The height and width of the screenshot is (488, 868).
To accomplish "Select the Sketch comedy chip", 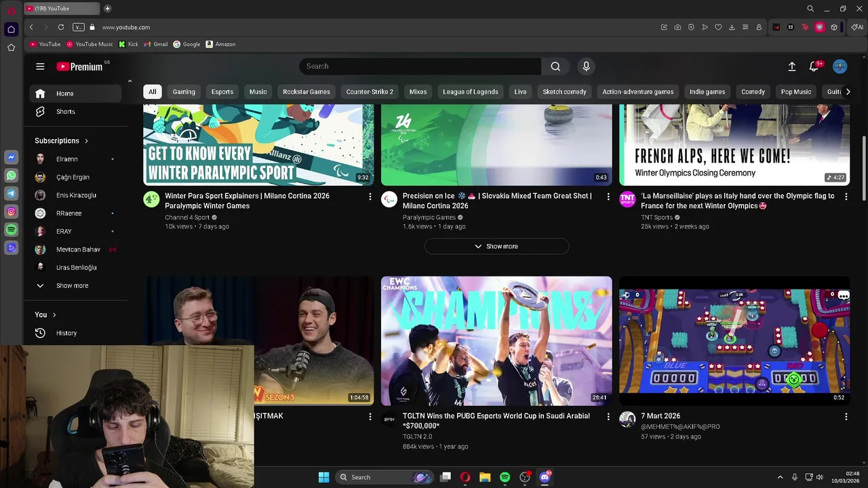I will click(564, 92).
